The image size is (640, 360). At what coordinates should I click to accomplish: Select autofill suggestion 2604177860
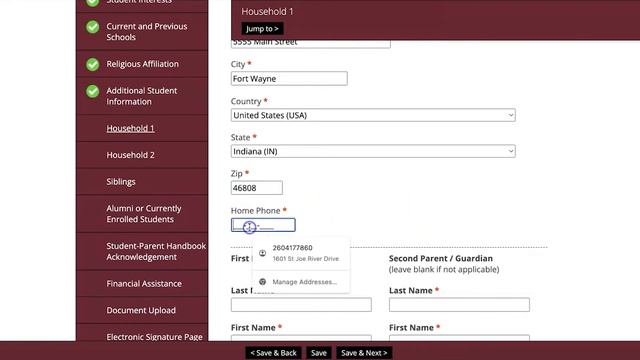click(301, 253)
